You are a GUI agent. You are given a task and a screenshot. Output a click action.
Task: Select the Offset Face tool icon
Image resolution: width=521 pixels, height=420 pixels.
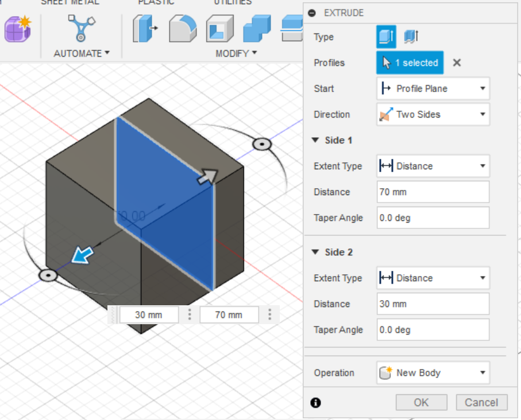tap(292, 29)
